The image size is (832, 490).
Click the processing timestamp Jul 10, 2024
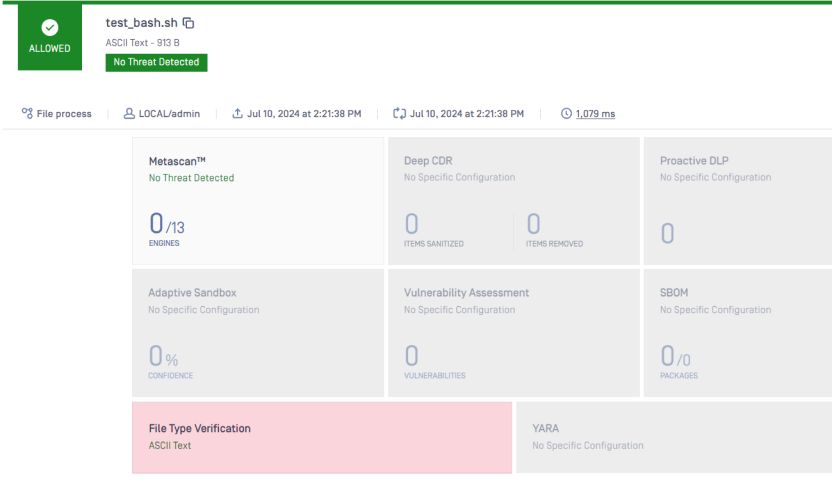click(x=467, y=114)
